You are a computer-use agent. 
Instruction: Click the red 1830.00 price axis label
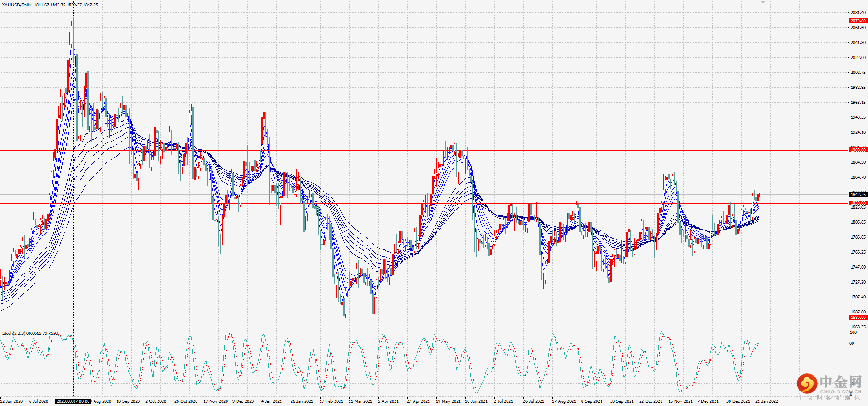[x=858, y=203]
